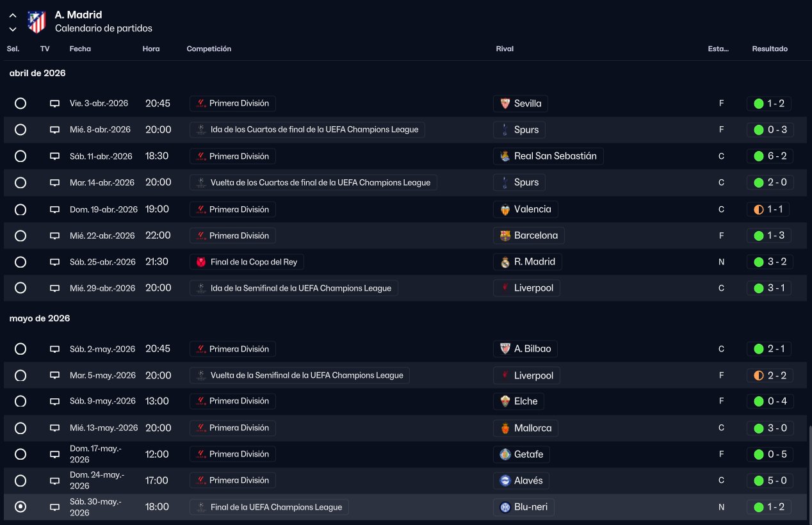Screen dimensions: 812x525
Task: Click the Atlético Madrid club crest
Action: [37, 22]
